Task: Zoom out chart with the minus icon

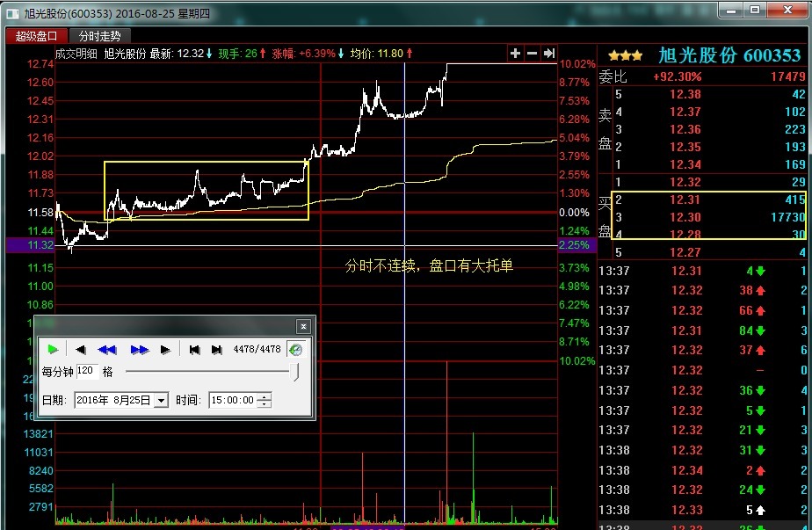Action: (532, 54)
